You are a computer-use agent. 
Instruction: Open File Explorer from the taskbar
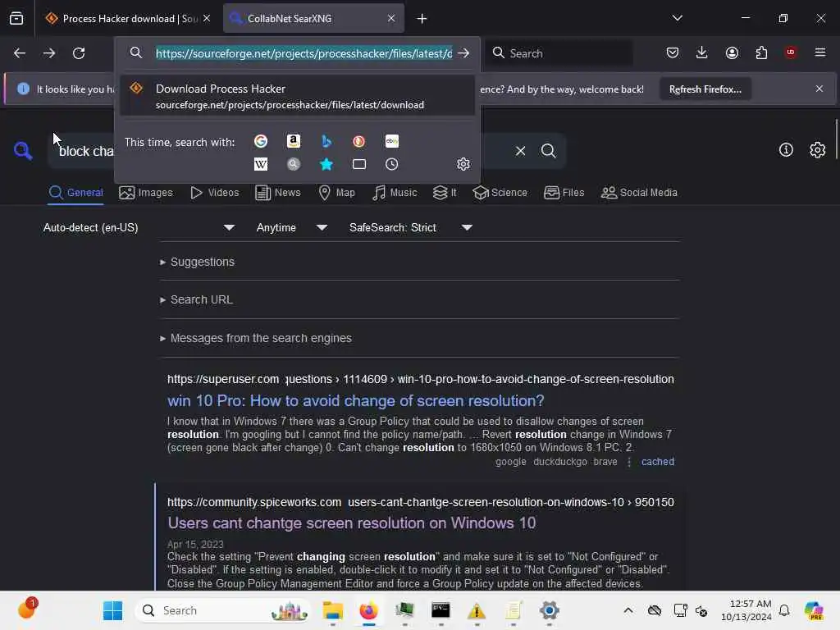(333, 610)
